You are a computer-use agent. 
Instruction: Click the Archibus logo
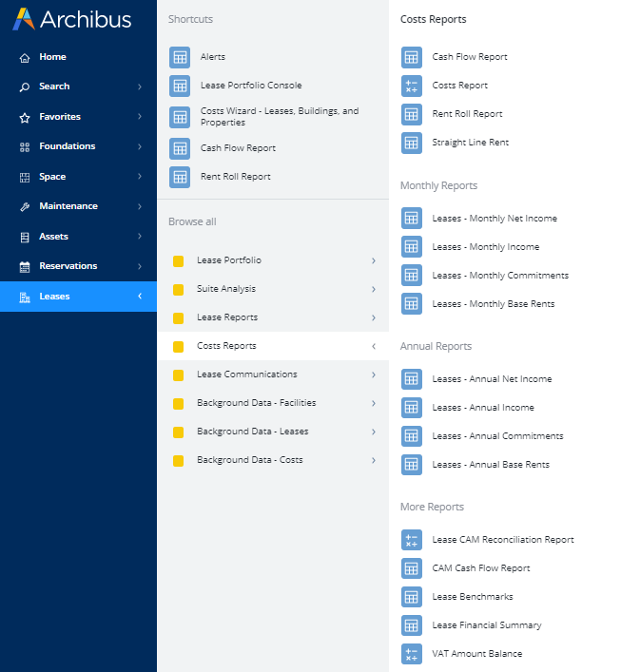click(72, 19)
